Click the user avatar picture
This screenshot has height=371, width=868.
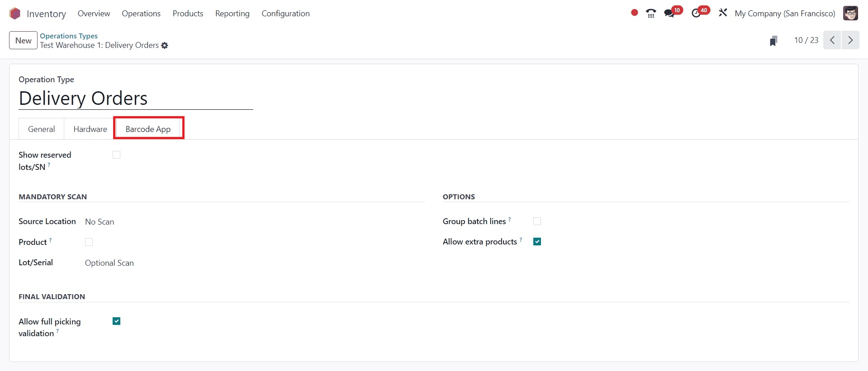[850, 13]
